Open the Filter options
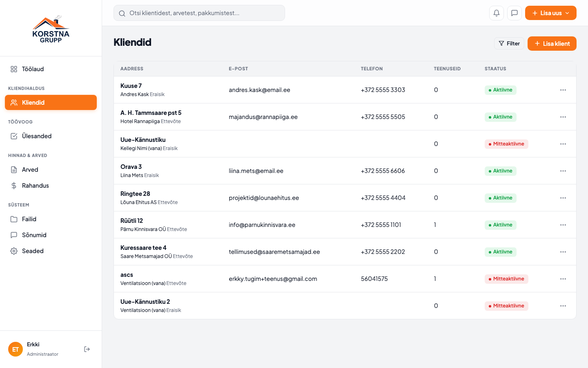588x368 pixels. 509,43
